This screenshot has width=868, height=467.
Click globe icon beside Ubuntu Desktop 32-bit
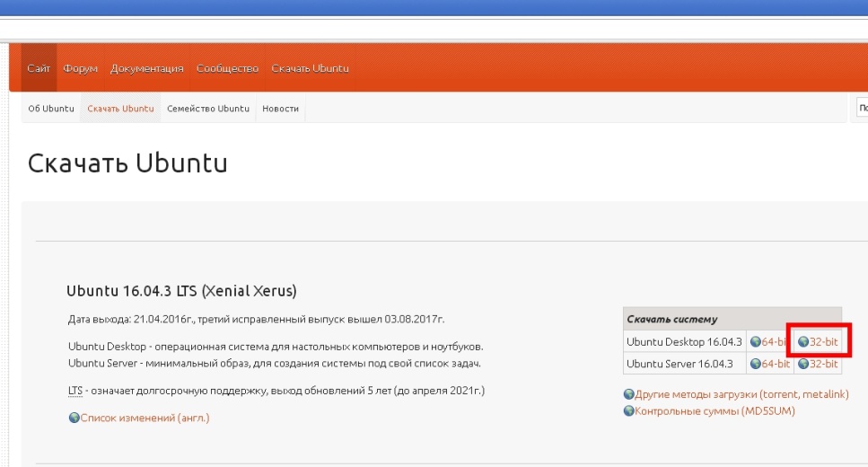tap(803, 342)
